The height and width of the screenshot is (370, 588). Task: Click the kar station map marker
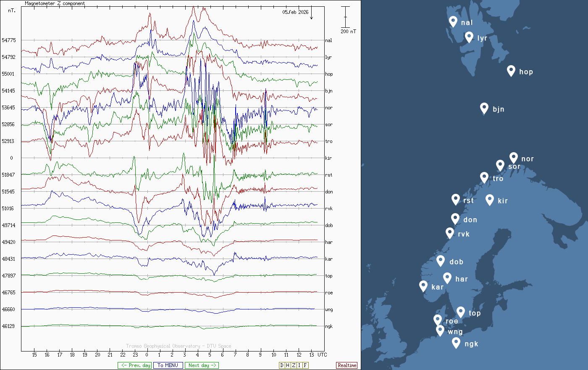pos(423,286)
